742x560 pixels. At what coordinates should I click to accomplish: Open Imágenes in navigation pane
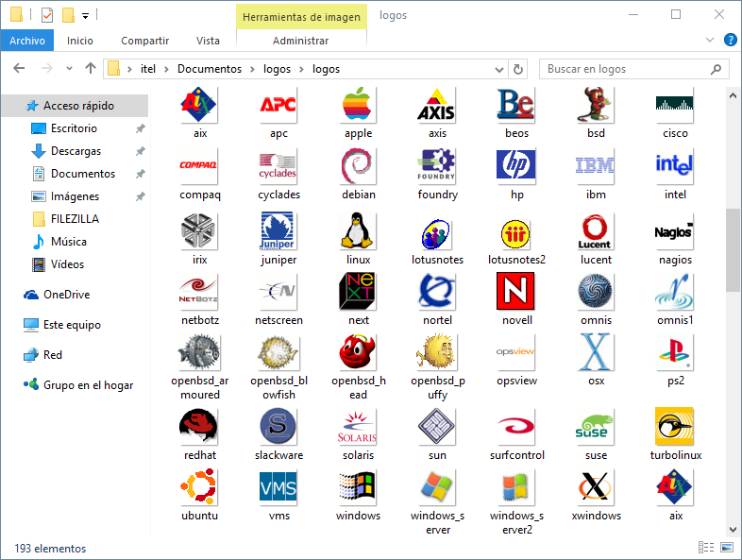pyautogui.click(x=75, y=196)
